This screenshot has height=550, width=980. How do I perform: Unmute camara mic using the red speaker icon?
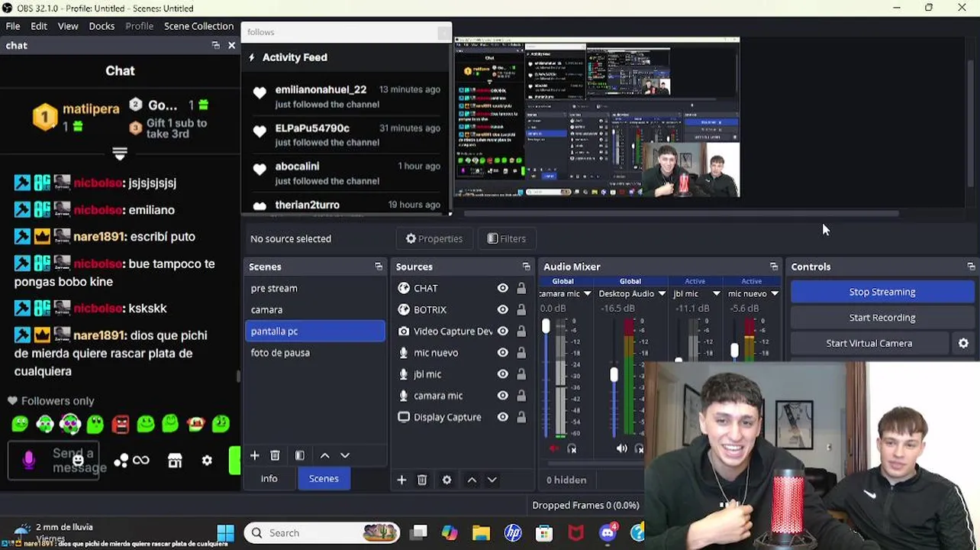(x=554, y=448)
